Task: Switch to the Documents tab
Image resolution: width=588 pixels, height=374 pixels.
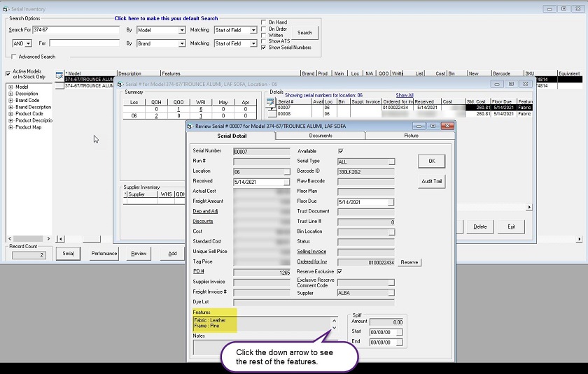Action: tap(321, 136)
